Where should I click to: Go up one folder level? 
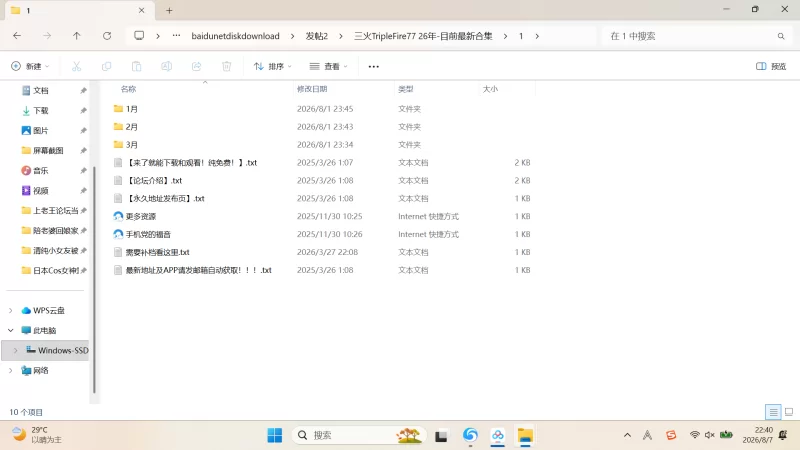click(77, 36)
